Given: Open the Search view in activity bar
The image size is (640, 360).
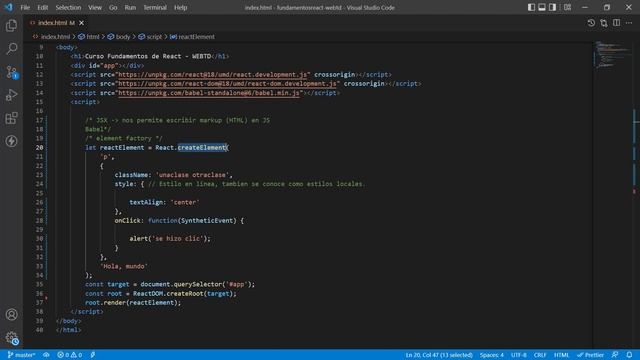Looking at the screenshot, I should tap(11, 49).
